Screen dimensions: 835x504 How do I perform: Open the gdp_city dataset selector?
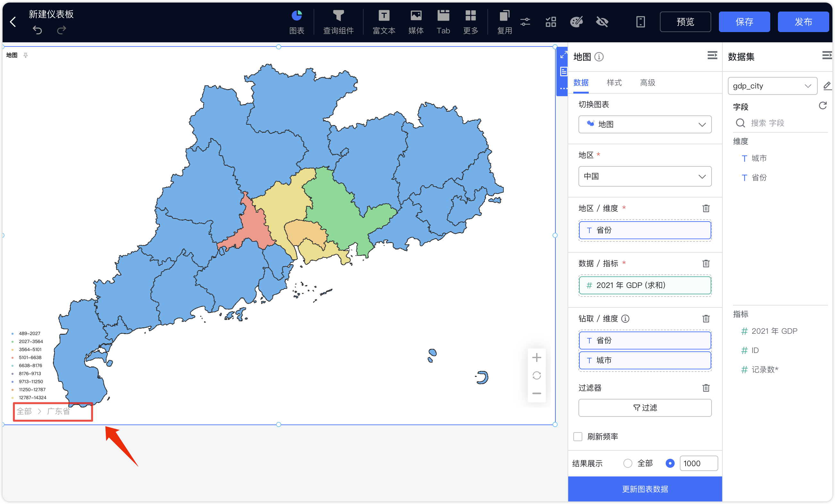coord(772,86)
